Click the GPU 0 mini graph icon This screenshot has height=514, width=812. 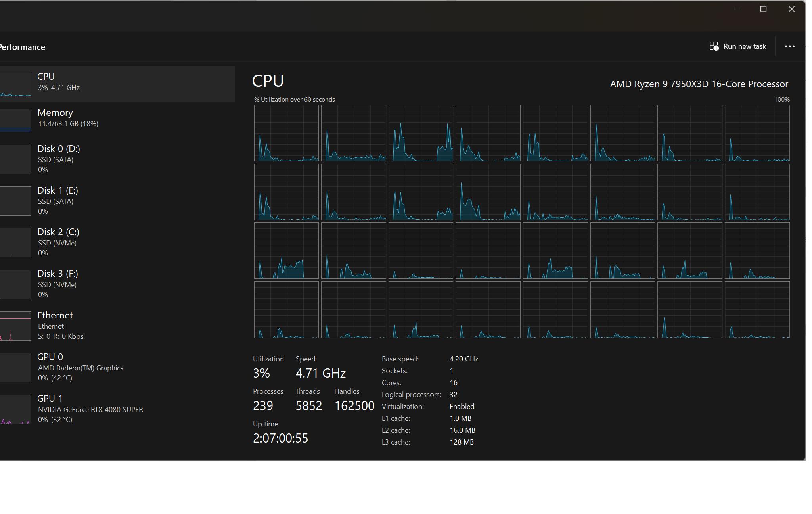point(15,368)
